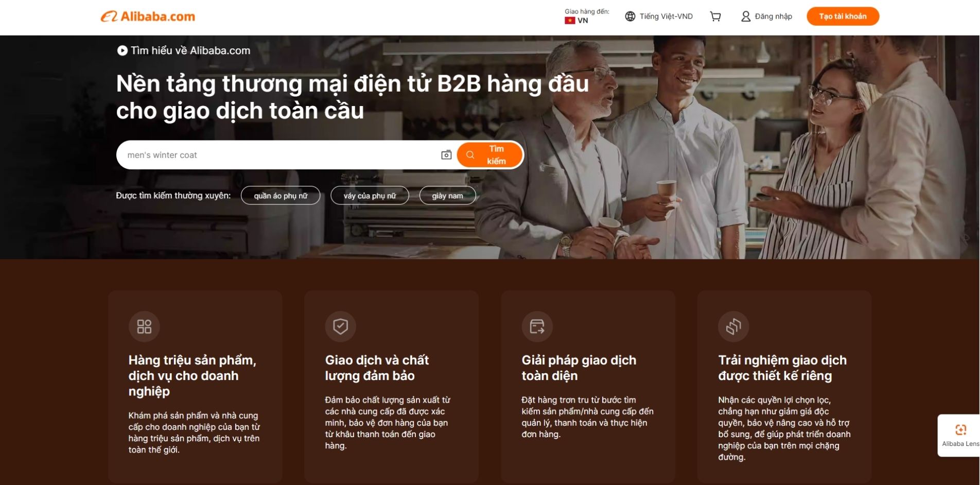
Task: Open the Tiếng Việt-VND language dropdown
Action: [659, 16]
